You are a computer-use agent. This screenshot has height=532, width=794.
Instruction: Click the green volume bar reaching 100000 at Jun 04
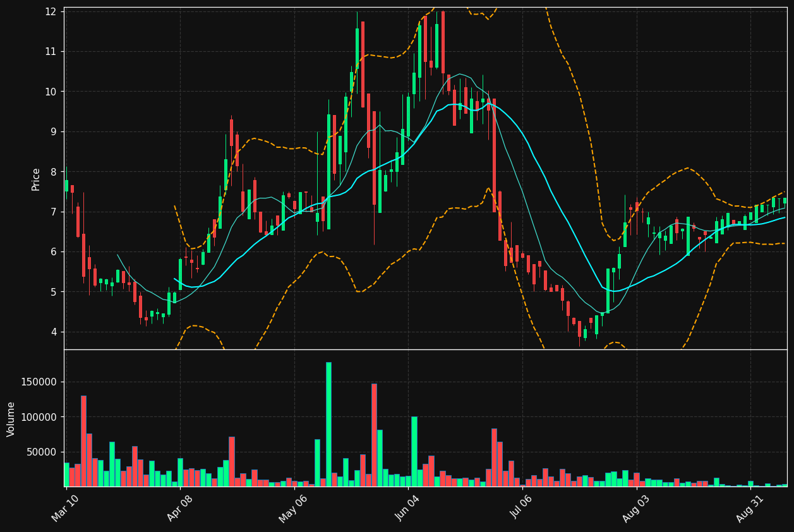pyautogui.click(x=414, y=451)
